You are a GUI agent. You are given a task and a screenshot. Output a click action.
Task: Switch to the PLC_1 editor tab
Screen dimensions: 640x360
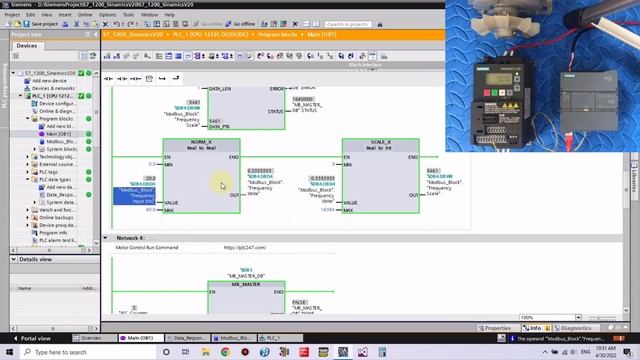click(x=280, y=338)
